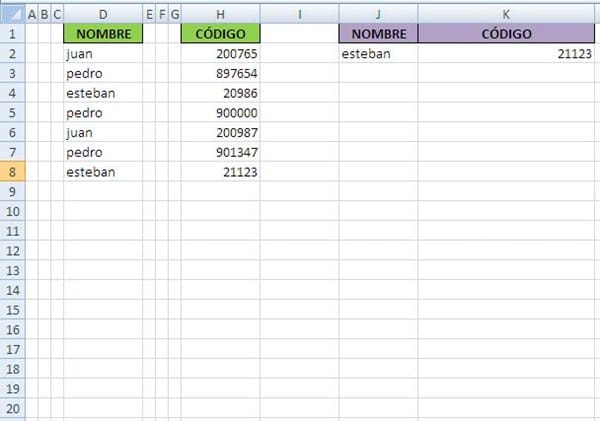Select the column K header

point(509,14)
